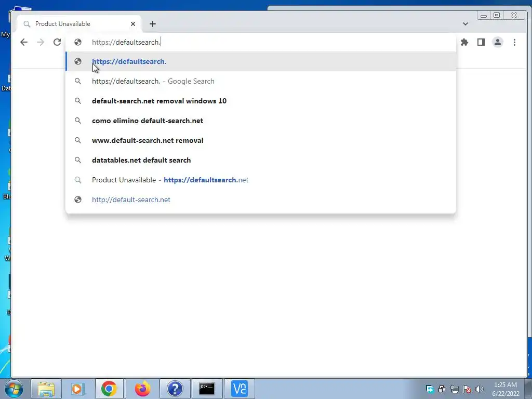
Task: Expand the tab search chevron
Action: pyautogui.click(x=465, y=24)
